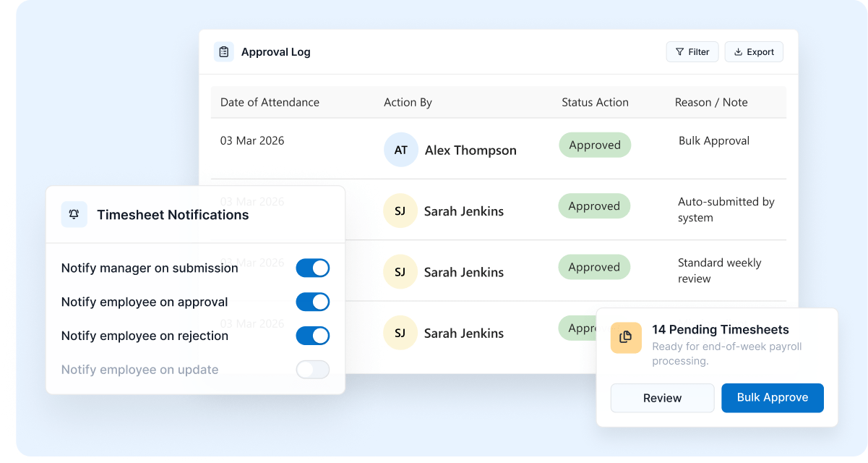Click Sarah Jenkins avatar in auto-submitted row
868x463 pixels.
pos(400,211)
